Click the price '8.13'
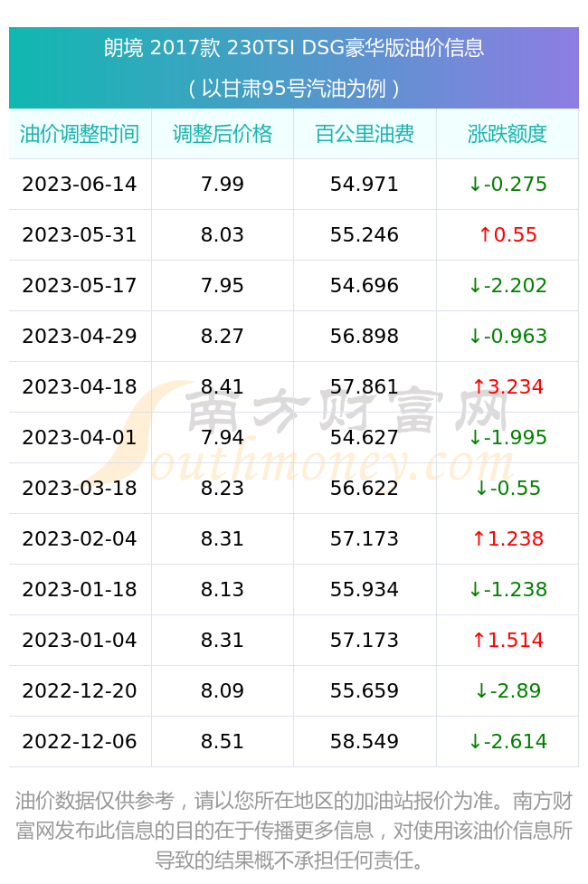 click(x=223, y=590)
